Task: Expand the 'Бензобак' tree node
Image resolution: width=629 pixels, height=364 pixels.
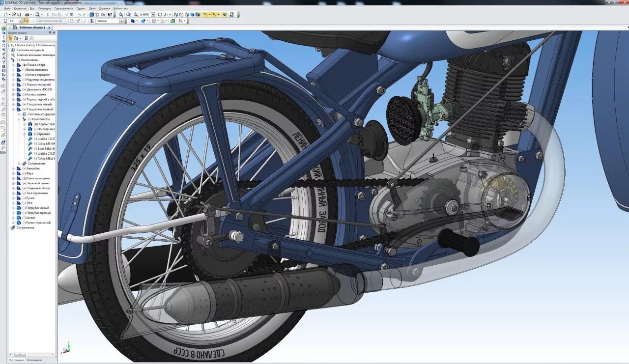Action: click(x=13, y=168)
